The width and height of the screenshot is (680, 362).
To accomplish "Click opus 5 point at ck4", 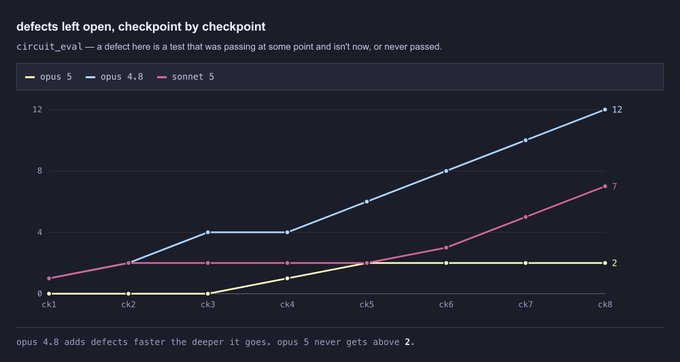I will pos(287,278).
